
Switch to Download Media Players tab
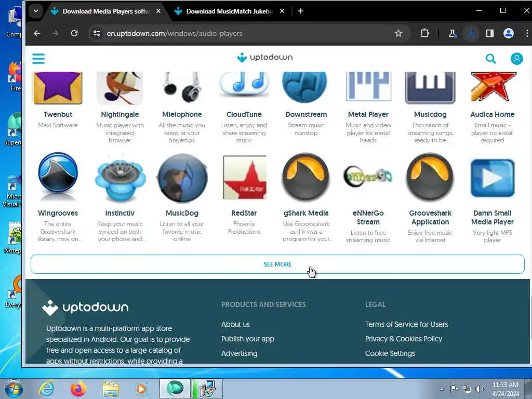tap(105, 11)
